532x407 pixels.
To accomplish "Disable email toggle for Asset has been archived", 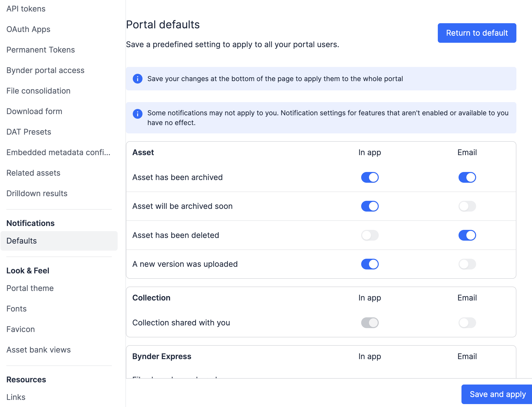I will pos(467,177).
